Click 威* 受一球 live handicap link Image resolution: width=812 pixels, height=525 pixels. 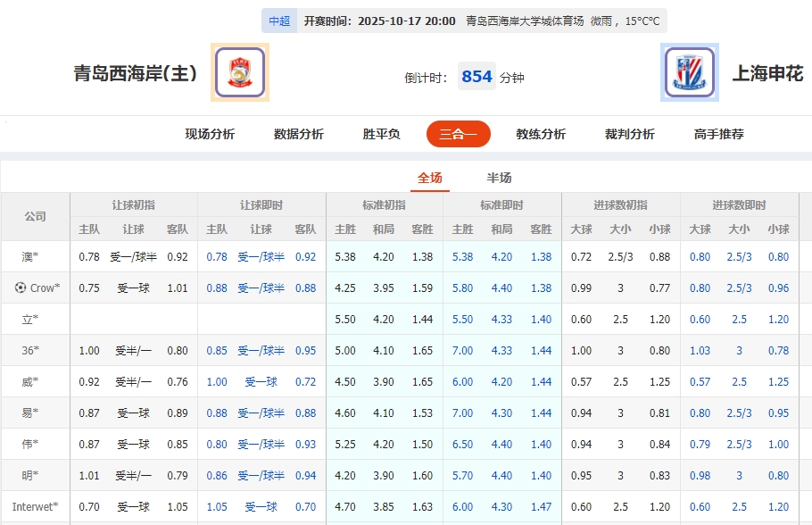click(x=260, y=380)
